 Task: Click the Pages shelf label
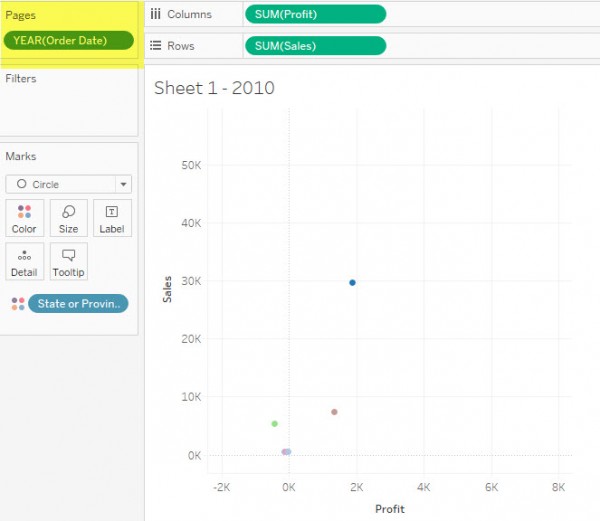point(20,15)
